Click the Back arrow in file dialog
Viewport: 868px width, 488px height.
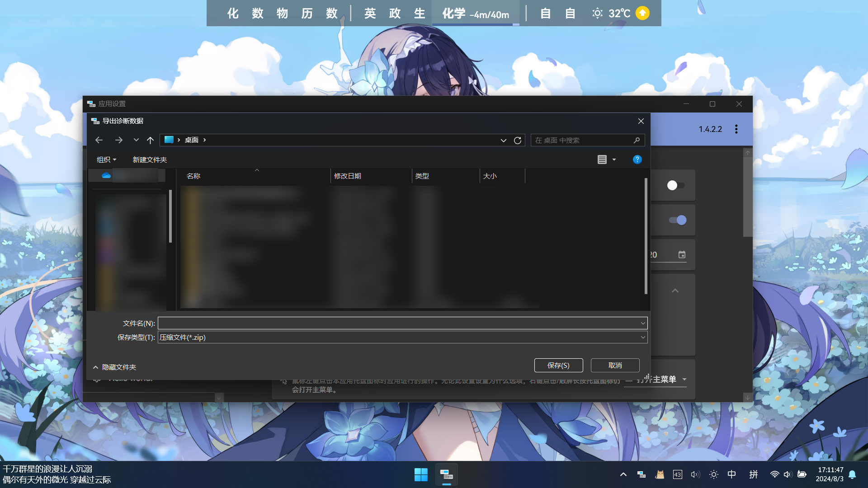point(99,140)
